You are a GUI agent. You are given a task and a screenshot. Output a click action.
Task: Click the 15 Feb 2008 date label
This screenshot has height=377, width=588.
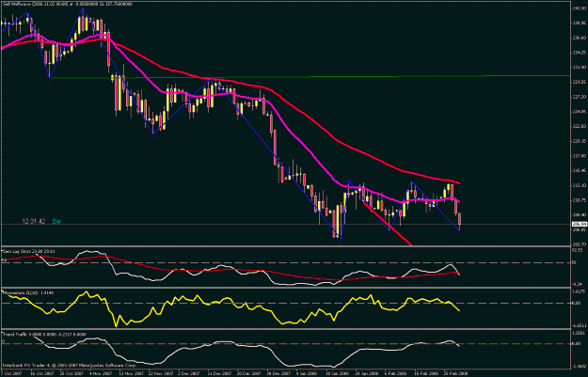[x=427, y=373]
